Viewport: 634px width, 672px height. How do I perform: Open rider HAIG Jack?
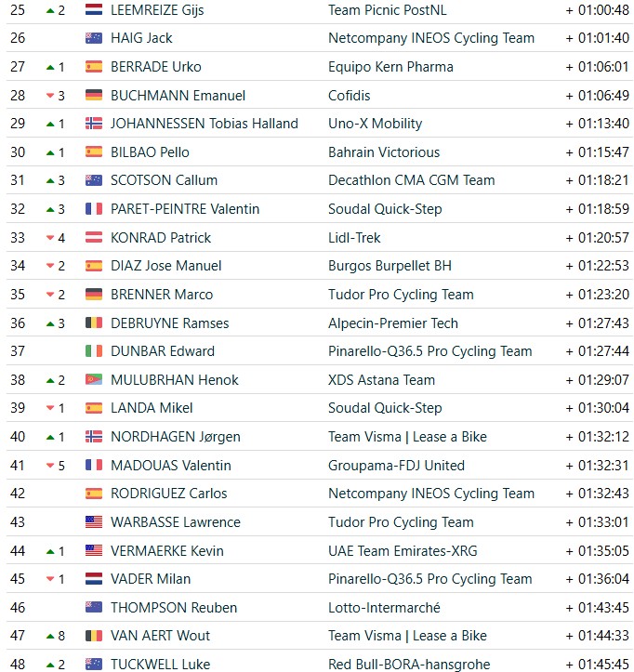click(x=141, y=38)
